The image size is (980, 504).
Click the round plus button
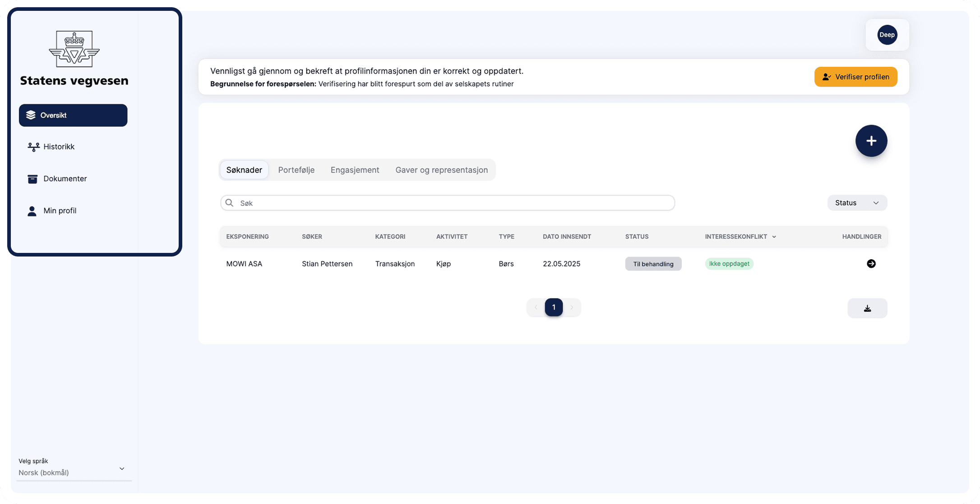(871, 141)
